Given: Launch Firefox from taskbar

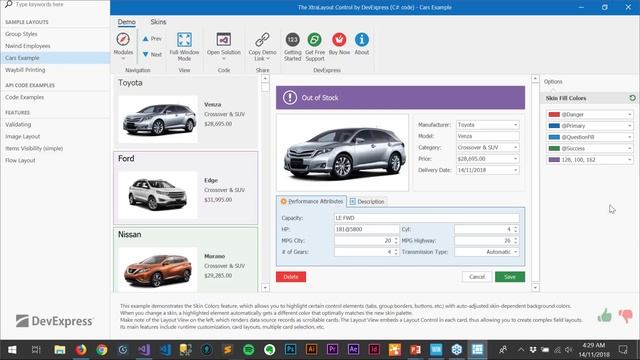Looking at the screenshot, I should [x=81, y=350].
